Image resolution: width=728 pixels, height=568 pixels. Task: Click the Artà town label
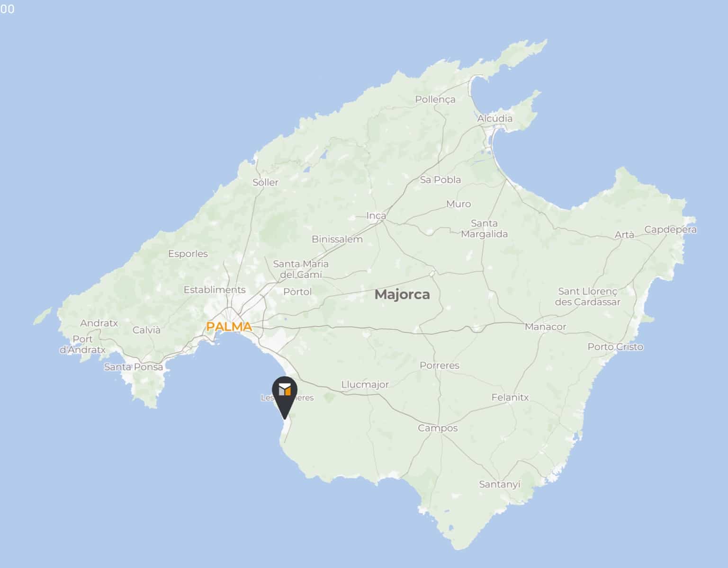tap(624, 234)
